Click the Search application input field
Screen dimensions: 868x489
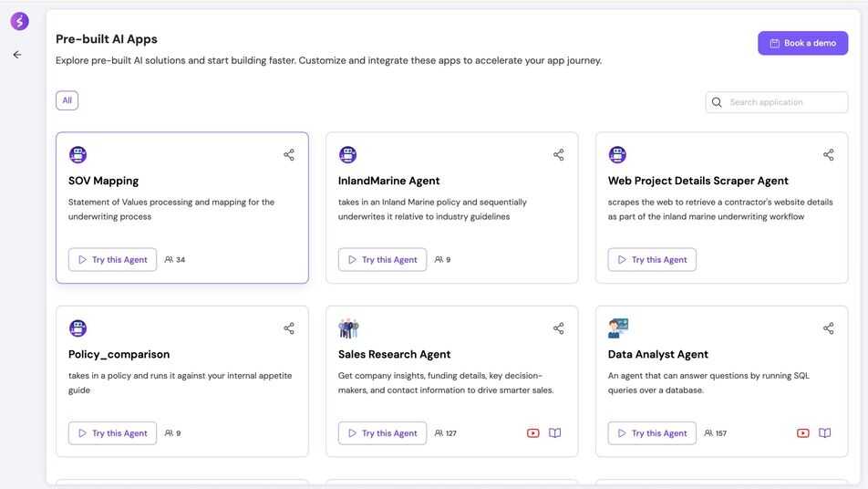(x=784, y=102)
